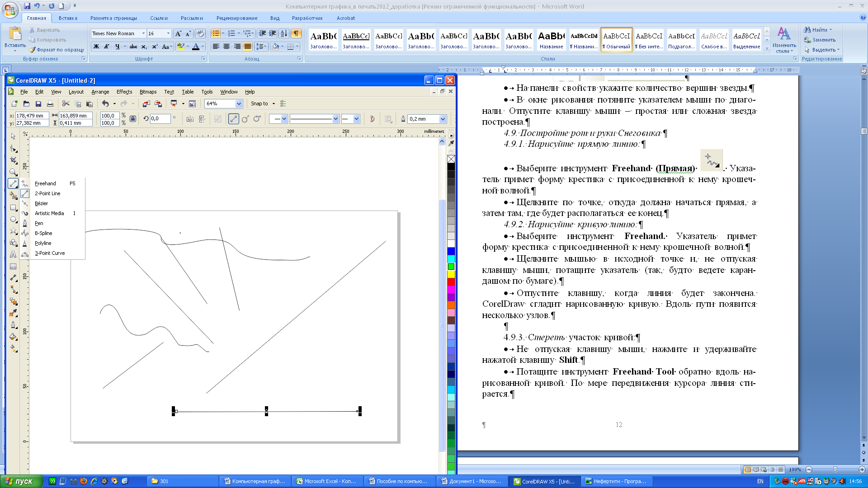The image size is (868, 488).
Task: Toggle Bold formatting in Word ribbon
Action: tap(96, 47)
